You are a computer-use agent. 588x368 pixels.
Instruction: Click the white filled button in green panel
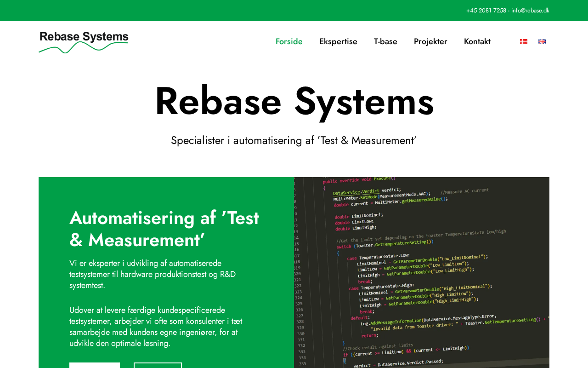(95, 365)
